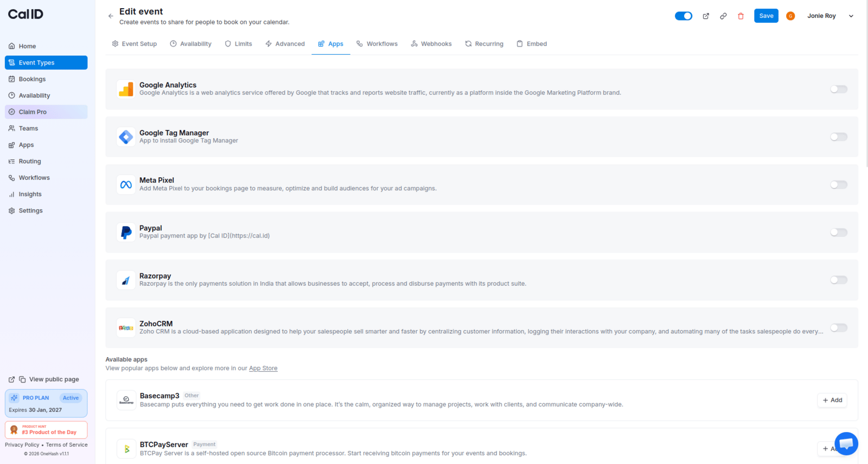Enable the Google Tag Manager toggle

(839, 137)
